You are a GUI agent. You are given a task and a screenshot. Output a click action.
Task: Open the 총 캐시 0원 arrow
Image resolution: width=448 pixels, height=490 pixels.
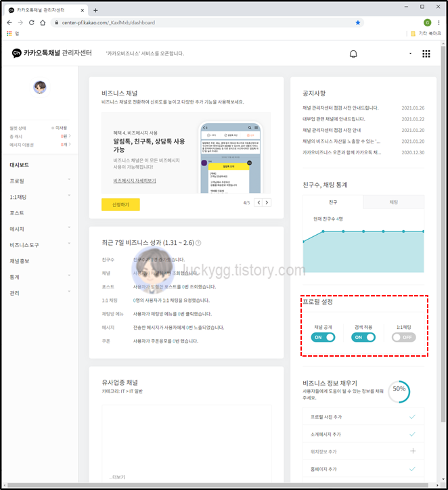(x=70, y=136)
